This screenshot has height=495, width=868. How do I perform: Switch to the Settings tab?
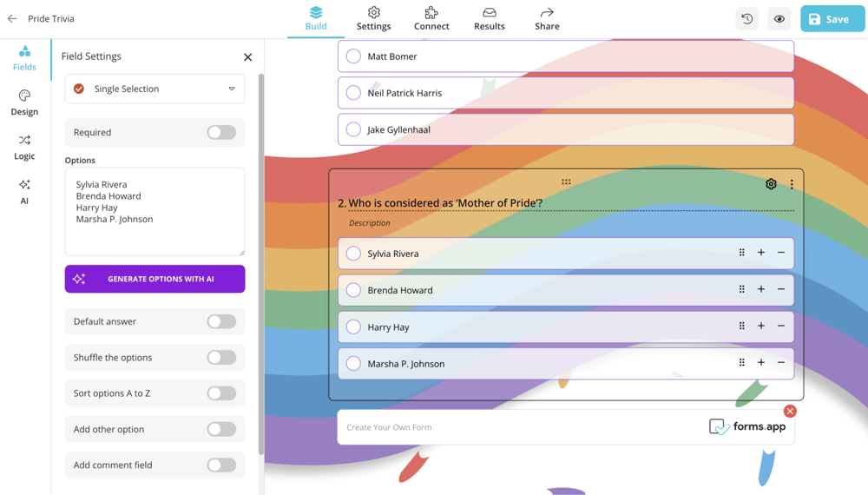[x=373, y=19]
